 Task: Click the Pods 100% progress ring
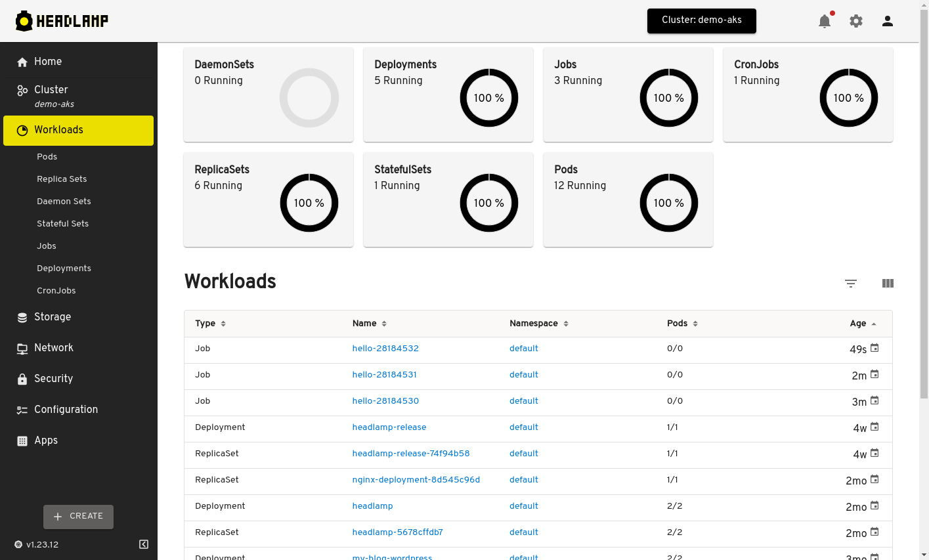point(668,203)
